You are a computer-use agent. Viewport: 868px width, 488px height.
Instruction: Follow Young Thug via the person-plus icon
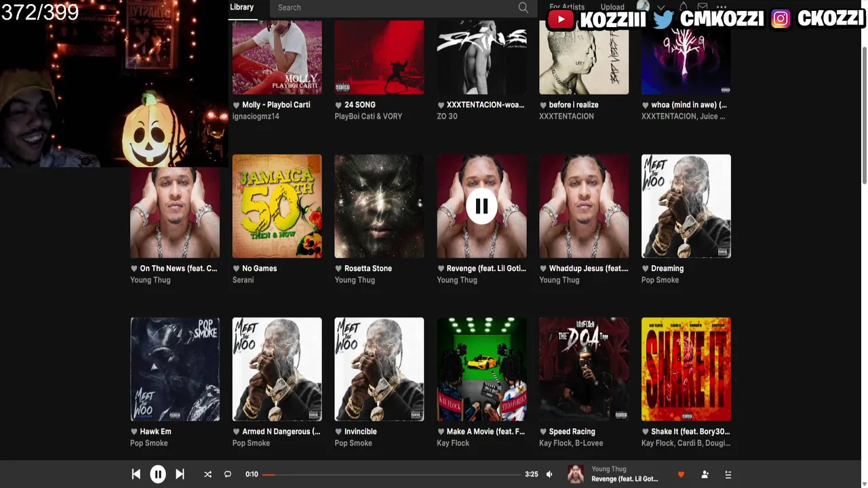[705, 474]
